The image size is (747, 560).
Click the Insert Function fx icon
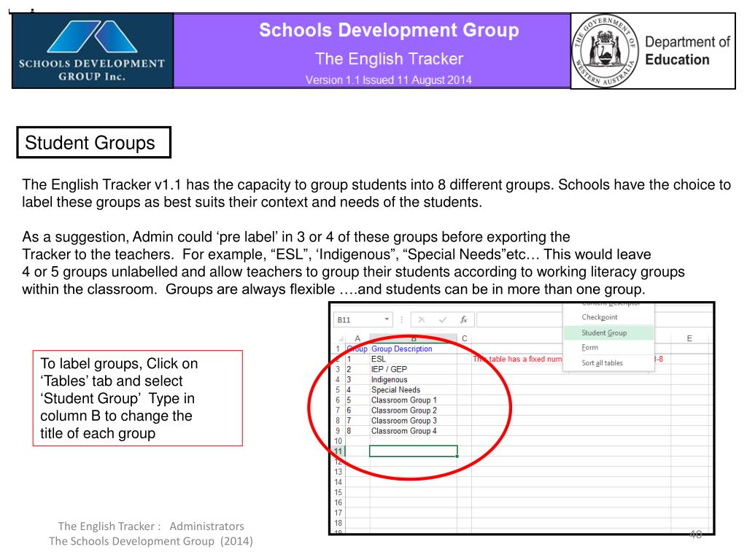pos(463,319)
